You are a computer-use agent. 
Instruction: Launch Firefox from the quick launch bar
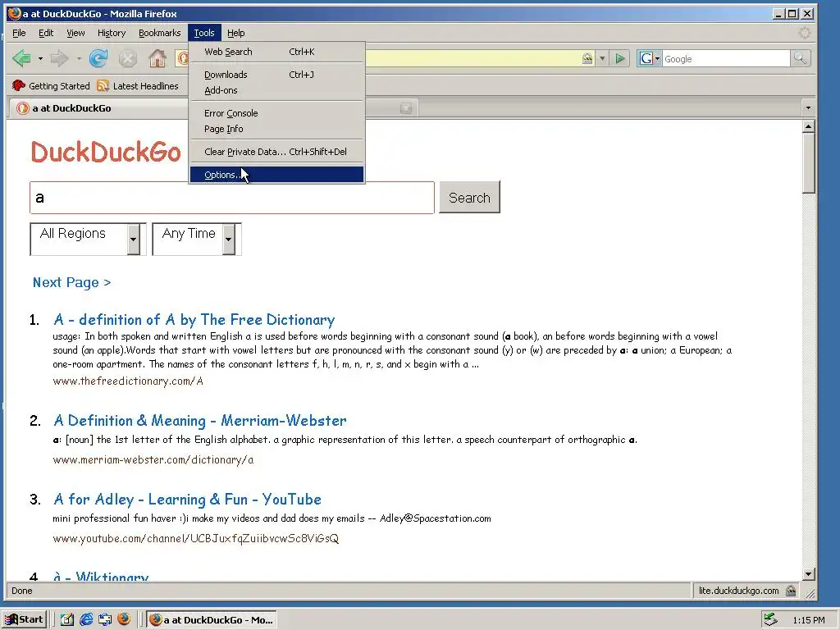click(124, 619)
